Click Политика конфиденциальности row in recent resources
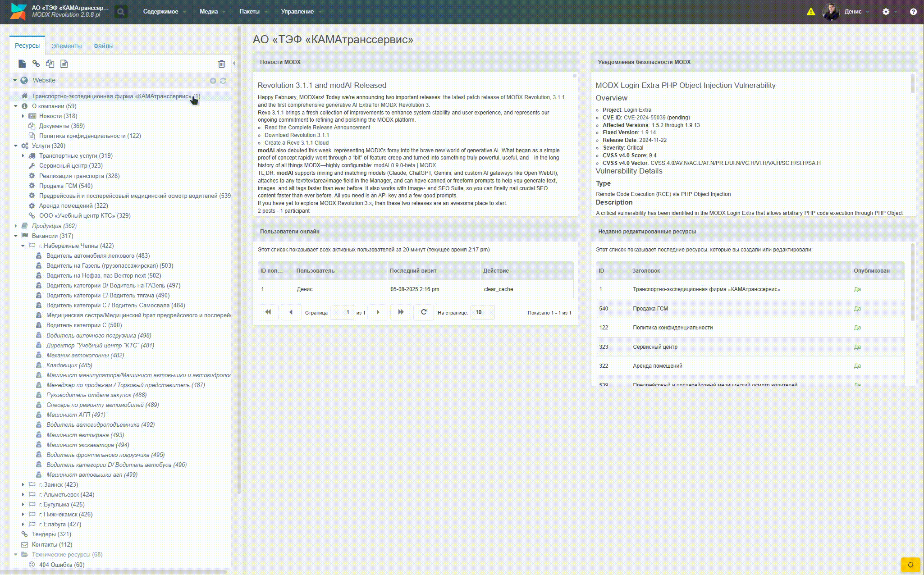The height and width of the screenshot is (575, 924). coord(750,328)
